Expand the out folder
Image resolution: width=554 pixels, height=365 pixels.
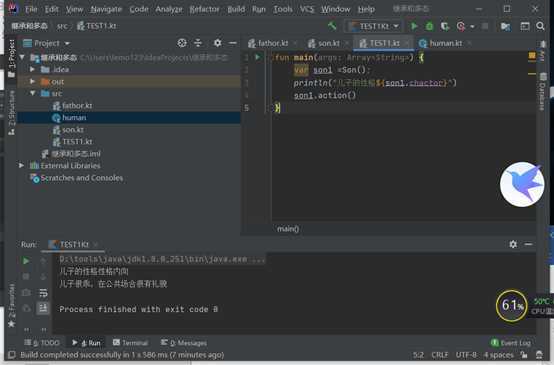click(32, 81)
